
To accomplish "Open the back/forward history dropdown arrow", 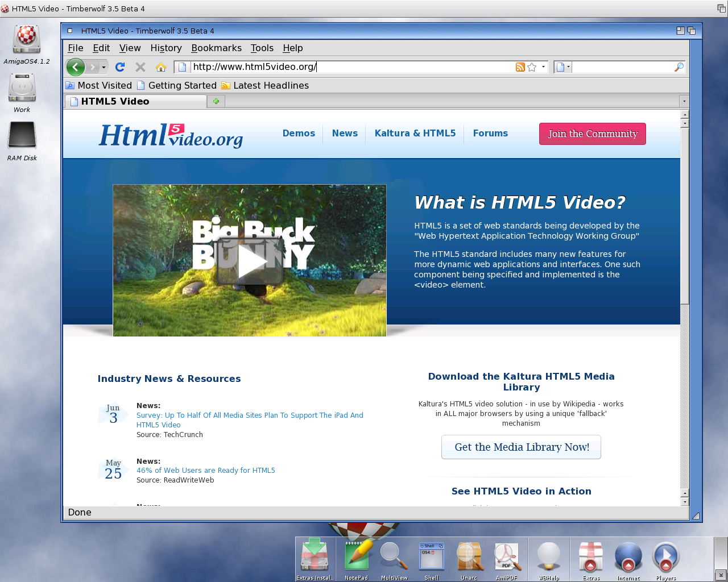I will [x=104, y=67].
